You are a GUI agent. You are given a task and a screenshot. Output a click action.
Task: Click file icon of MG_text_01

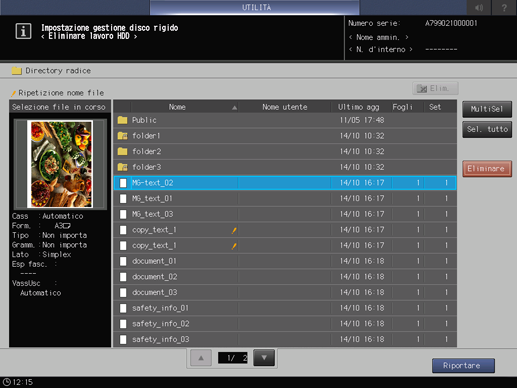[123, 198]
